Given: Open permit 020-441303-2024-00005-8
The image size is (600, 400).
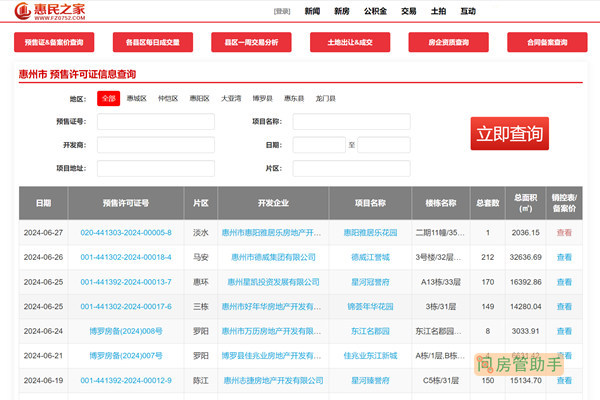Looking at the screenshot, I should point(126,233).
